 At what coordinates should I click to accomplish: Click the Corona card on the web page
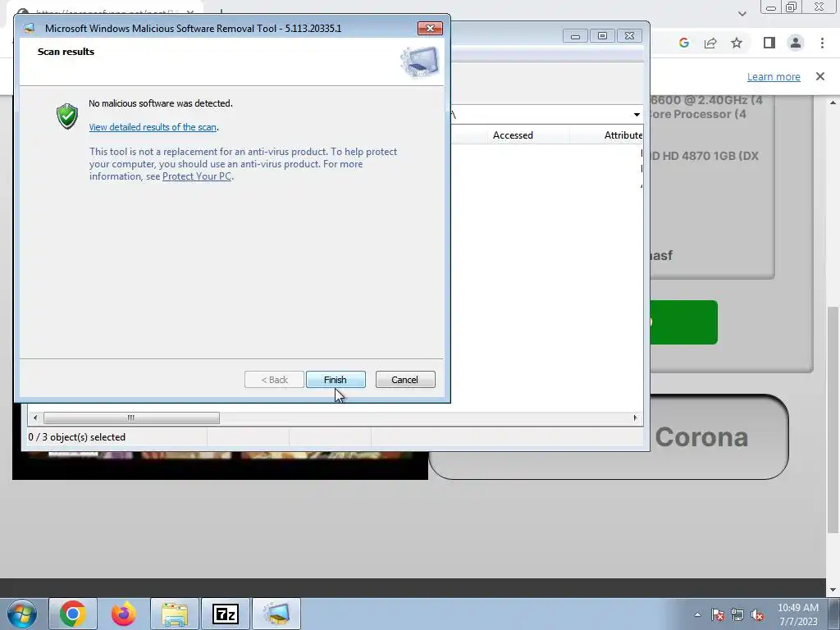tap(702, 437)
